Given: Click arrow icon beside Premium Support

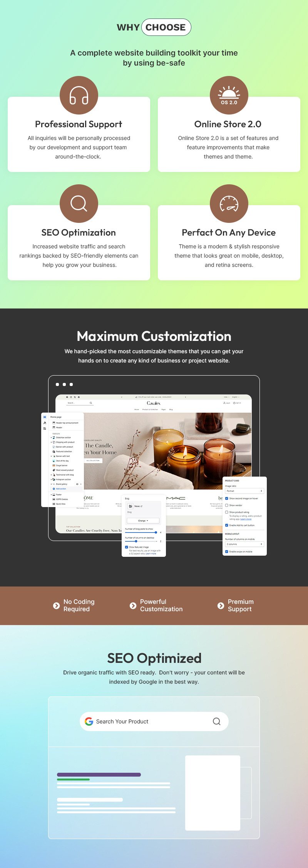Looking at the screenshot, I should pos(221,605).
